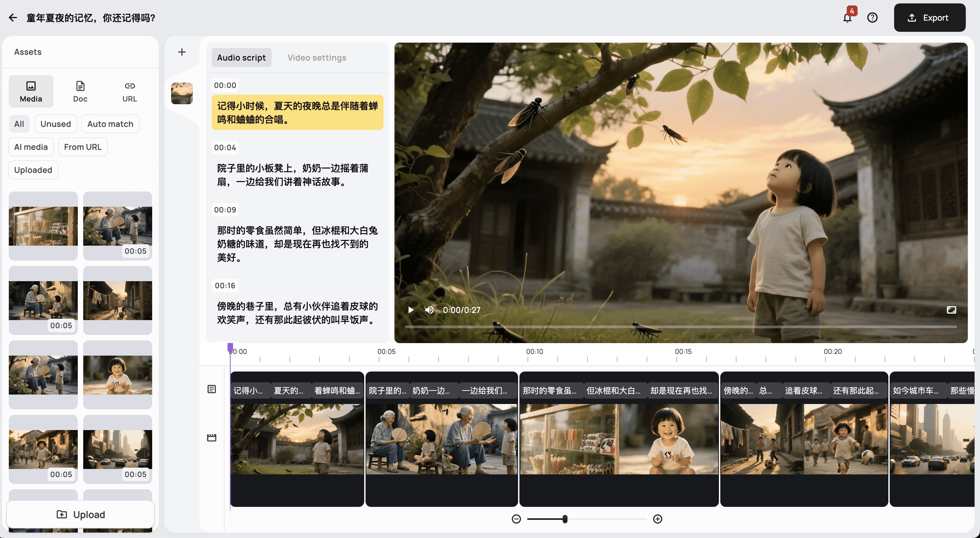Screen dimensions: 980x538
Task: Play the video preview
Action: tap(411, 310)
